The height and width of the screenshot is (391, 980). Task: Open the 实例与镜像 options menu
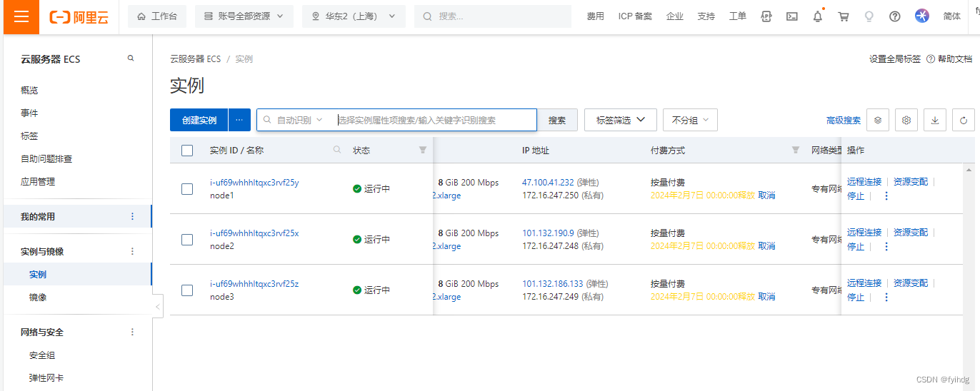(x=132, y=251)
